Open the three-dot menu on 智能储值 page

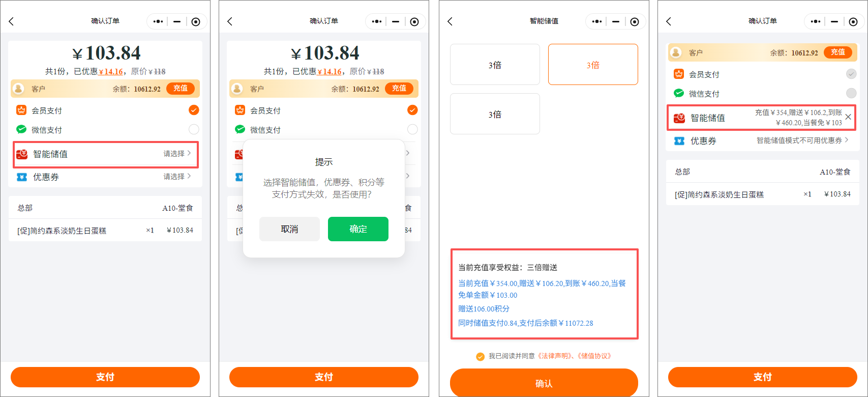597,21
